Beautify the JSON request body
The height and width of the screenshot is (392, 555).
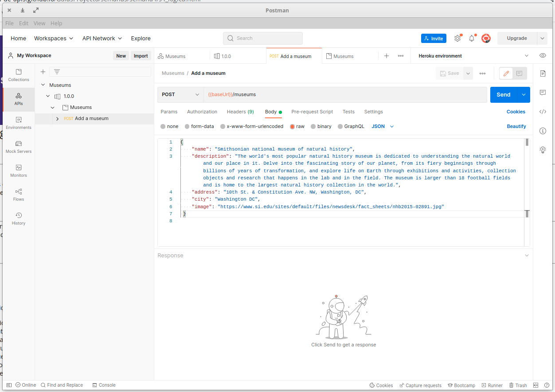pyautogui.click(x=516, y=126)
